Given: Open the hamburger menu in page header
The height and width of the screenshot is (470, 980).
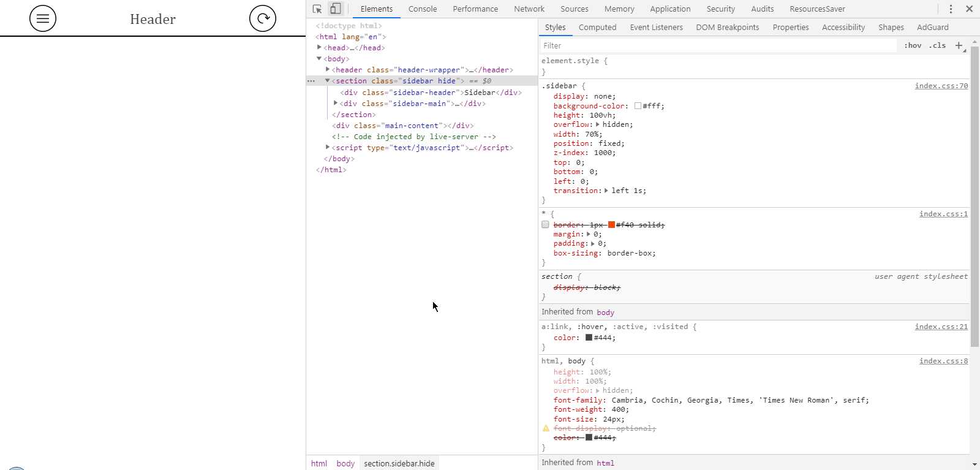Looking at the screenshot, I should coord(43,18).
